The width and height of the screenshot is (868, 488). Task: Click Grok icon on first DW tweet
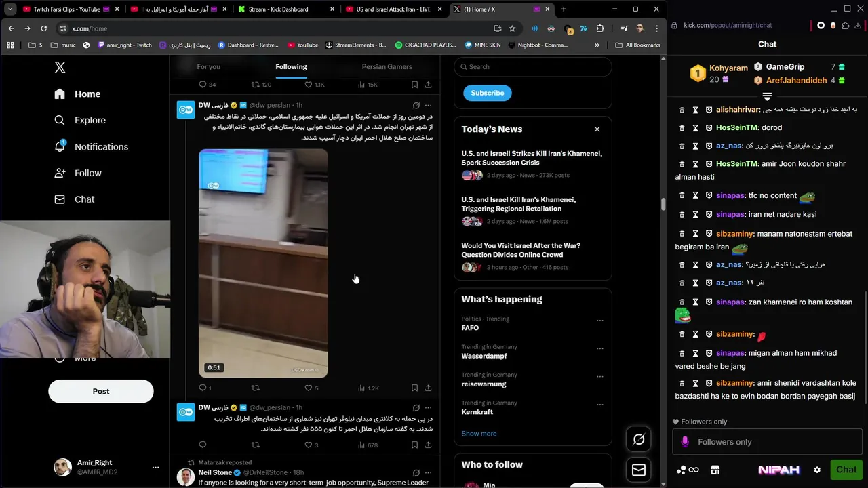416,106
